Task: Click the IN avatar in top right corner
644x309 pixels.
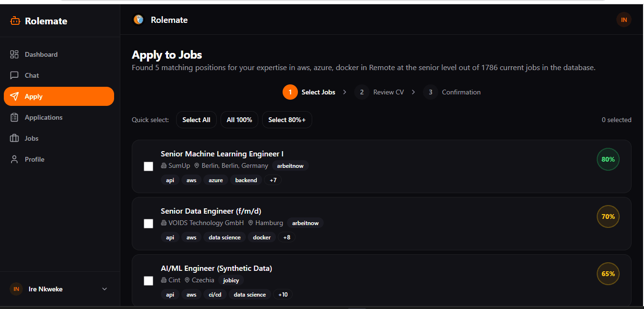Action: click(624, 20)
